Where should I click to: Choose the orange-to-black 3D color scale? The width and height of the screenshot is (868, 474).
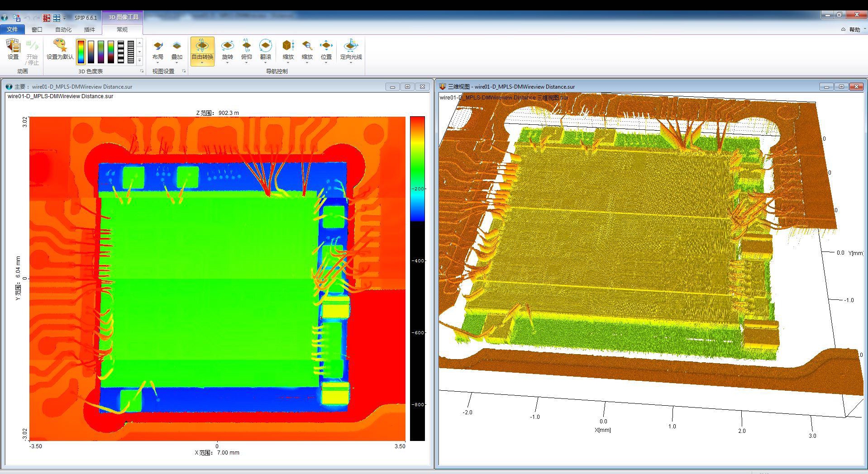[x=91, y=52]
